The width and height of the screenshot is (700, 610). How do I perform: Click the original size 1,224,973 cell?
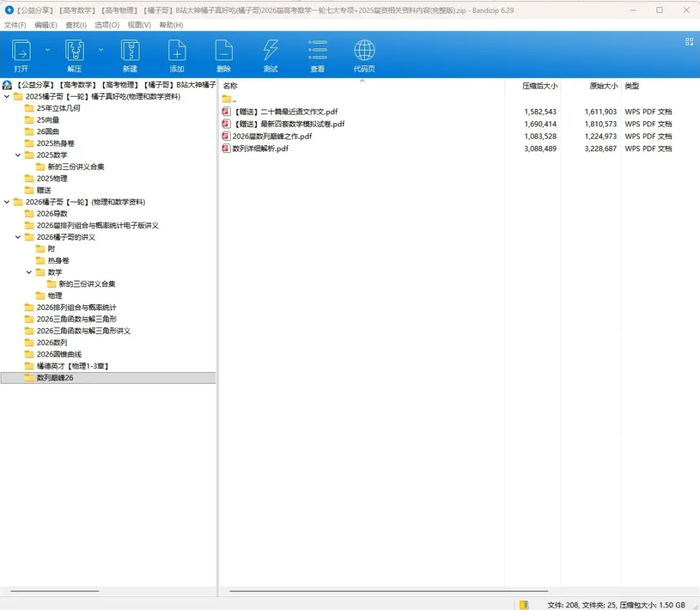click(600, 136)
